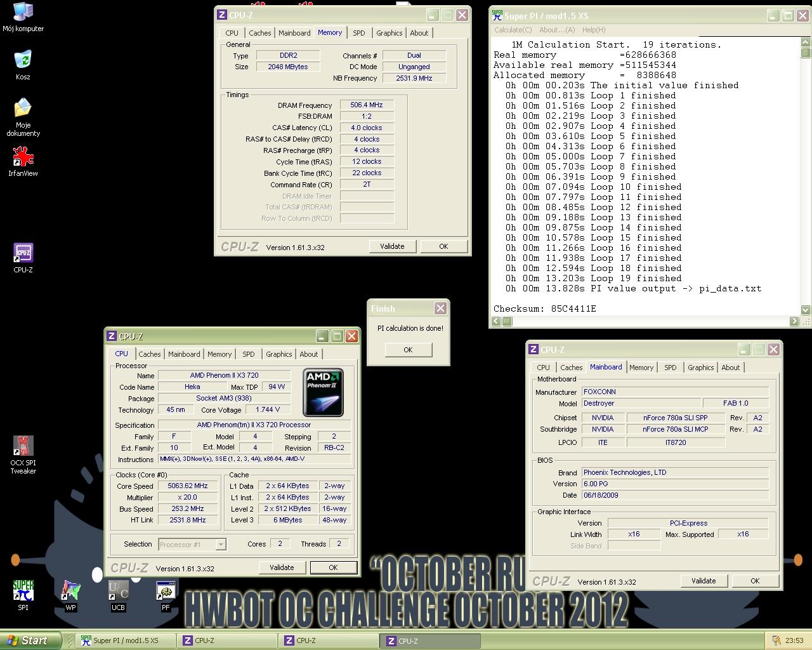
Task: Open SPD tab in Mainboard window
Action: (x=671, y=368)
